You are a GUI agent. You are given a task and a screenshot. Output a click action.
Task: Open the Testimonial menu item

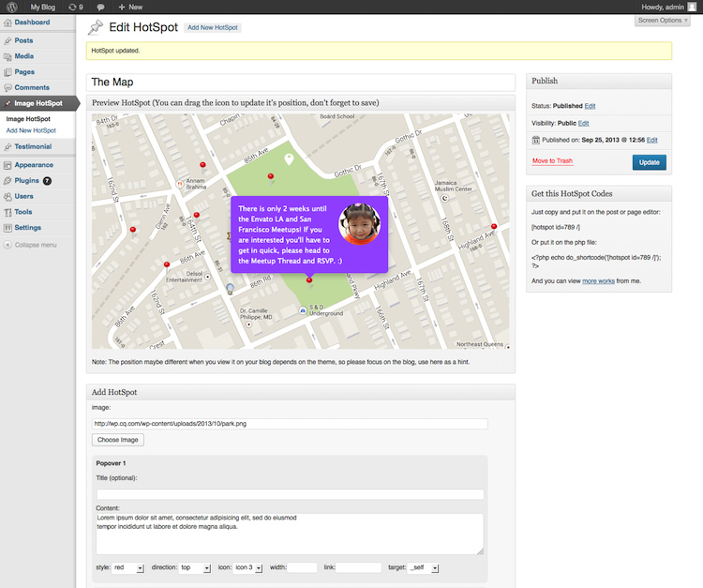(x=33, y=146)
